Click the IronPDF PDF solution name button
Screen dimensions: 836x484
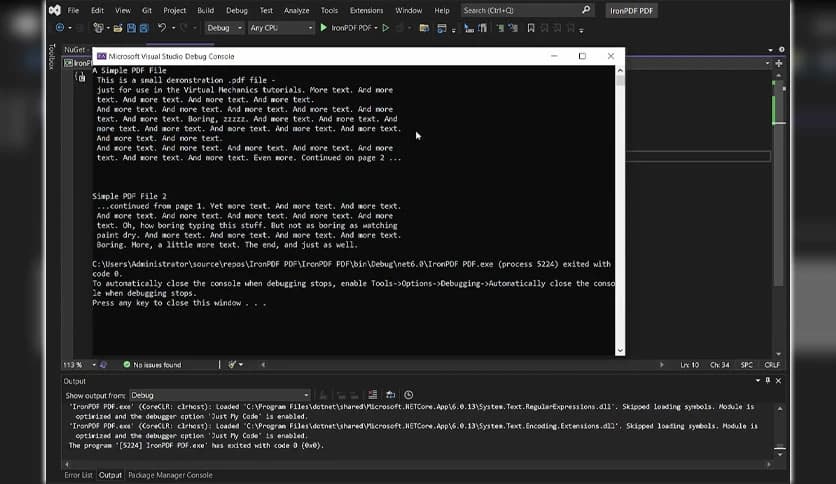tap(631, 11)
